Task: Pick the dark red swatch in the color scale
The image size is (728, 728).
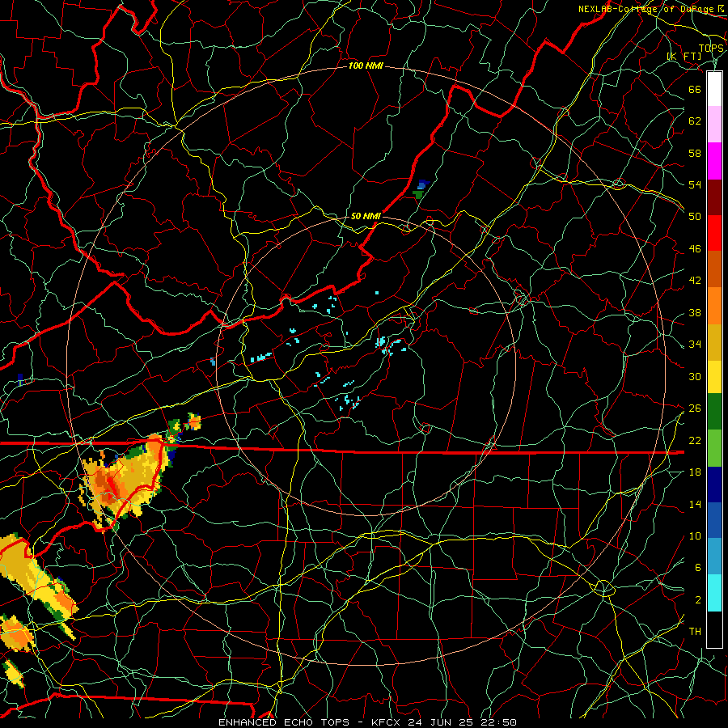Action: tap(714, 197)
